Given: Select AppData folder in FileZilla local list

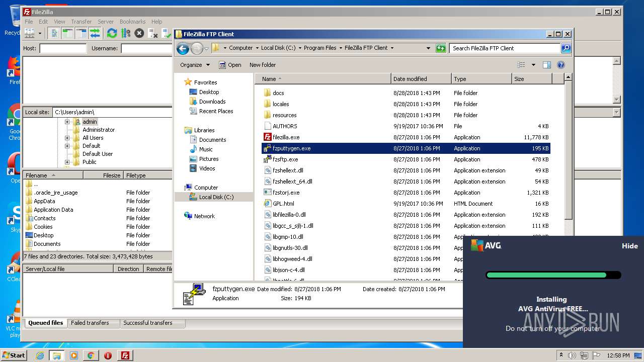Looking at the screenshot, I should [44, 201].
